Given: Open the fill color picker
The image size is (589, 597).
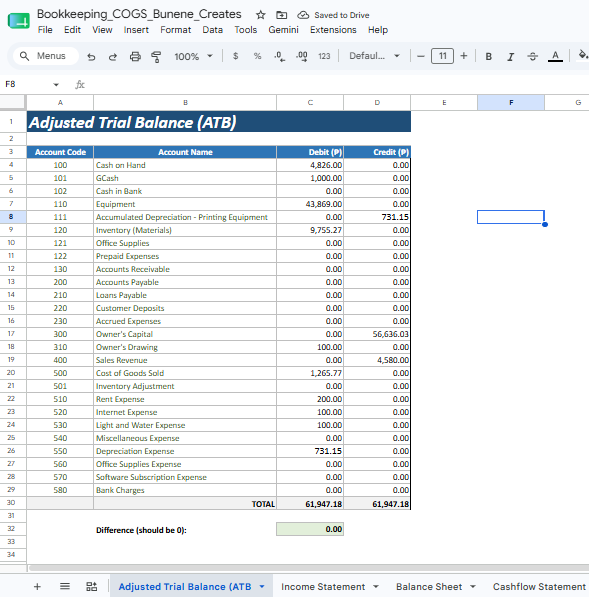Looking at the screenshot, I should [x=583, y=56].
